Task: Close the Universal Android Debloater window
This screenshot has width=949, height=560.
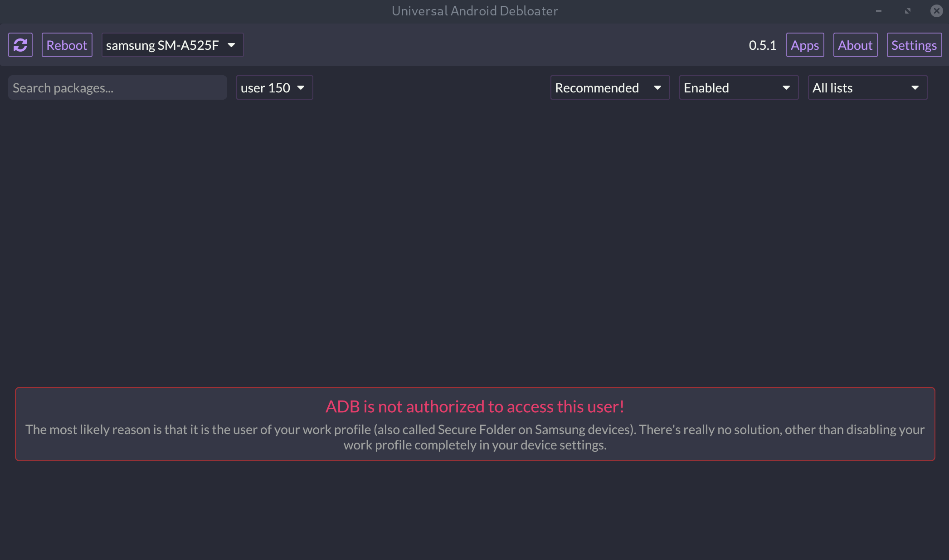Action: [936, 11]
